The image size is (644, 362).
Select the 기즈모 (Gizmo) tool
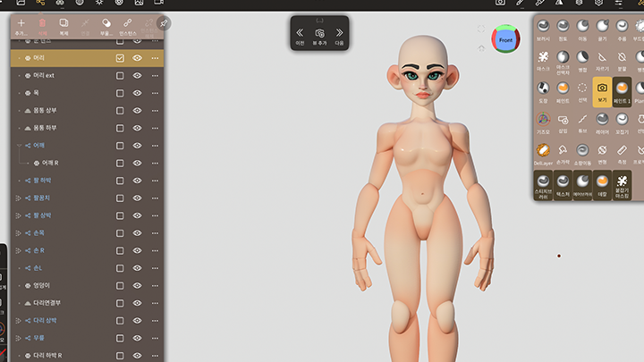543,123
